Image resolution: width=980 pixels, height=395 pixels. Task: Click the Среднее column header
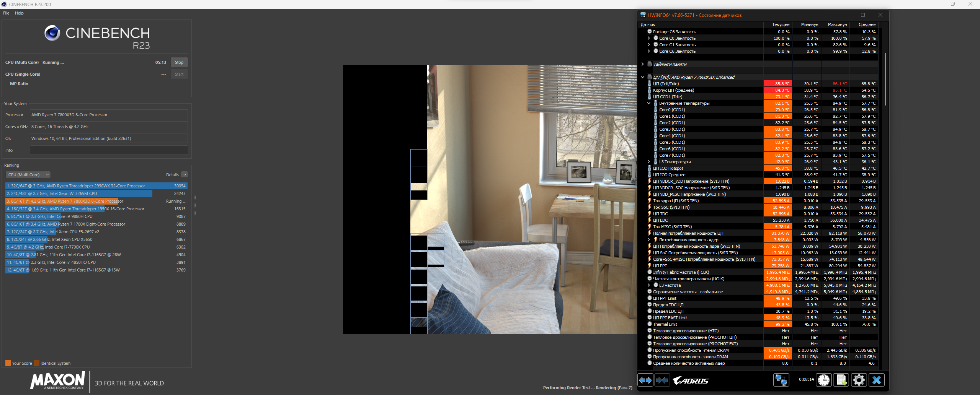pyautogui.click(x=864, y=24)
